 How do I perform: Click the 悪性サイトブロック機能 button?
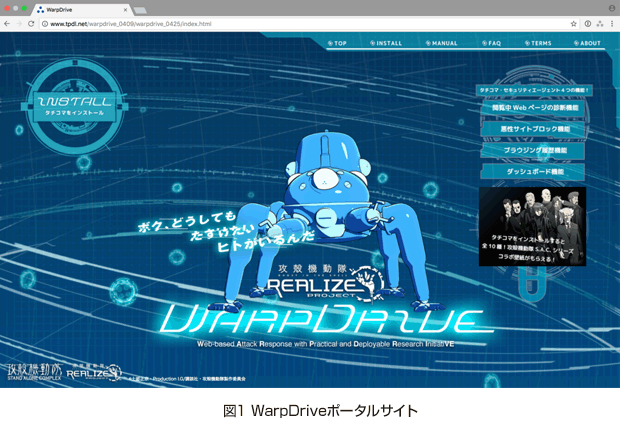click(533, 129)
